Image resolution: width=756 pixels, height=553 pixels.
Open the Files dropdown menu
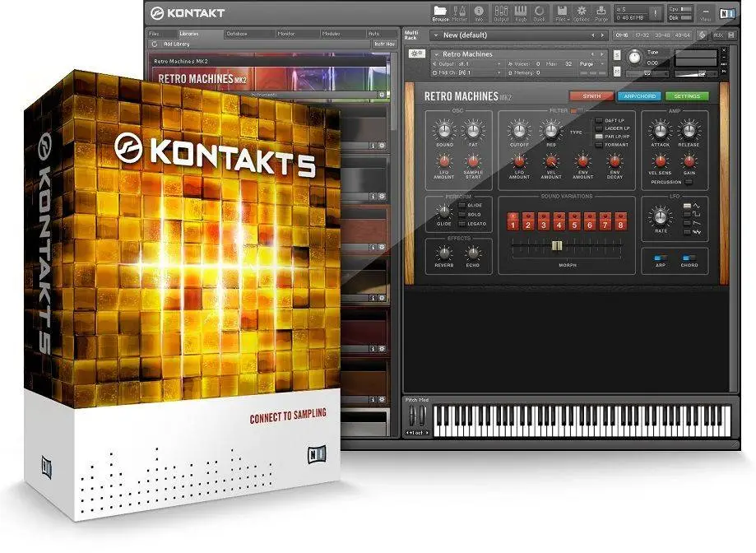point(561,13)
